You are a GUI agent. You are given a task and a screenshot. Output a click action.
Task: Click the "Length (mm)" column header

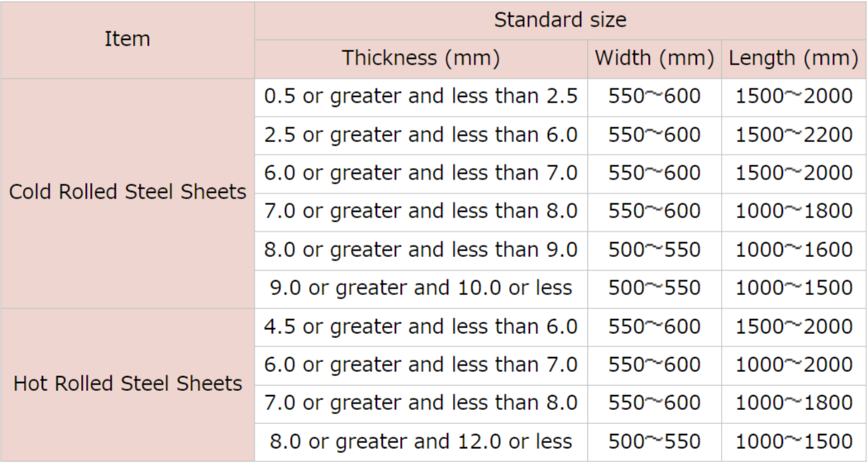click(794, 59)
